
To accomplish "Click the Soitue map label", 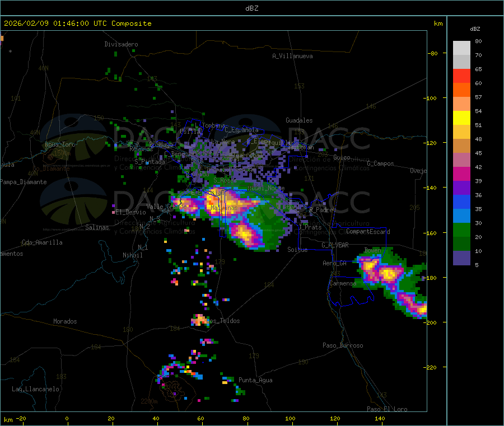I will point(297,250).
